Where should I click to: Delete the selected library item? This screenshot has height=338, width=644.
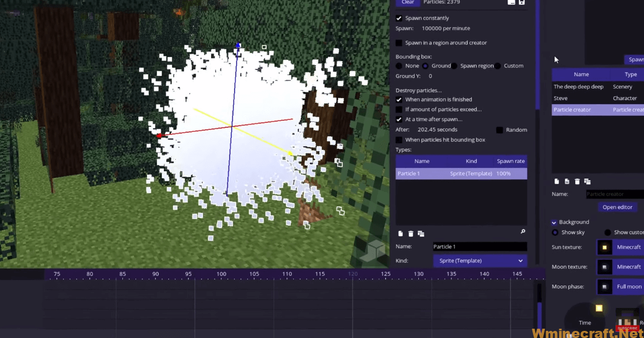[x=577, y=182]
